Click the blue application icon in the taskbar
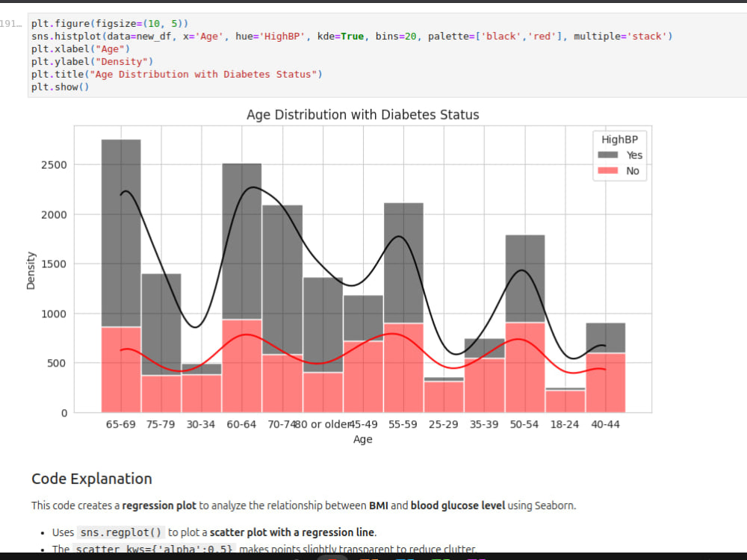 (403, 557)
